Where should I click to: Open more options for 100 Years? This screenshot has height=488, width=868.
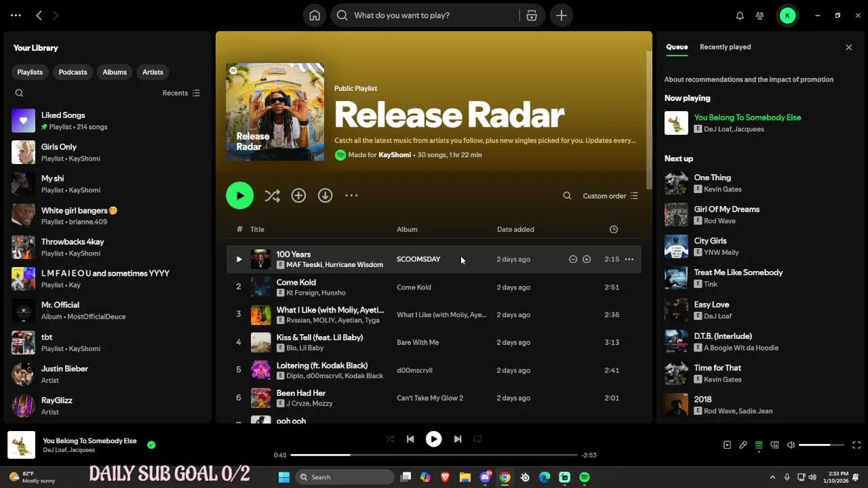629,259
